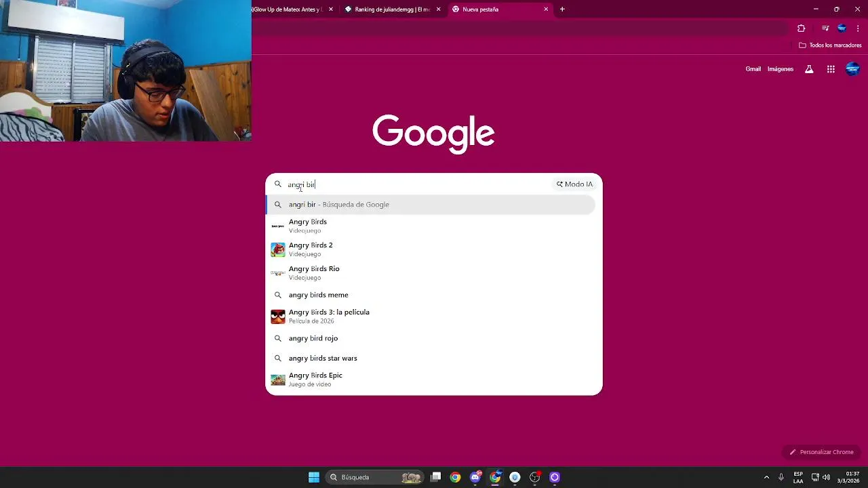The height and width of the screenshot is (488, 868).
Task: Click Angry Birds 2 red bird thumbnail
Action: 278,249
